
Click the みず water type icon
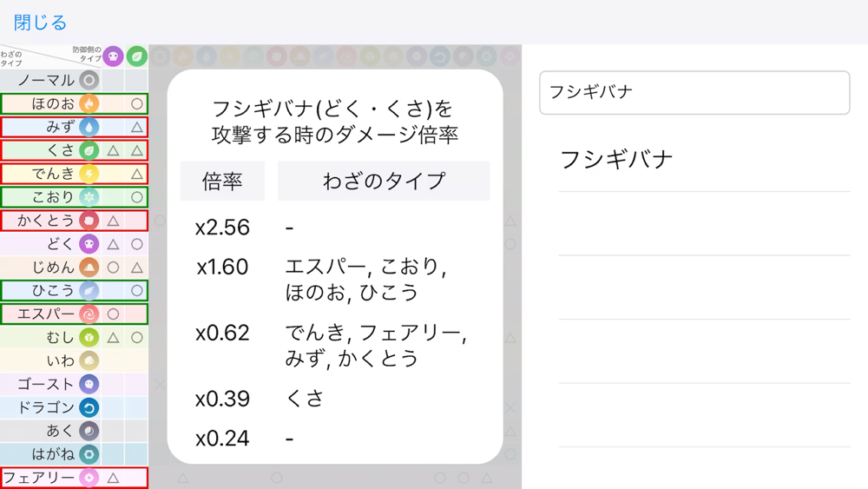click(89, 127)
